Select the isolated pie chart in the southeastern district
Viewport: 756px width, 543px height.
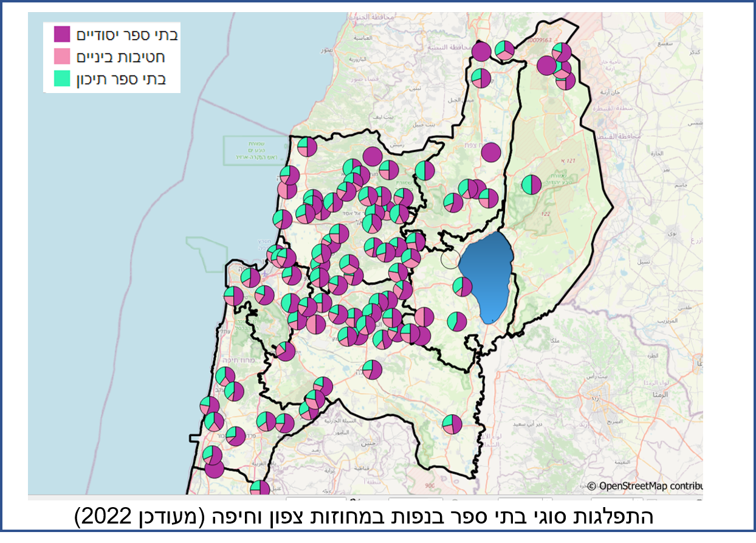452,424
